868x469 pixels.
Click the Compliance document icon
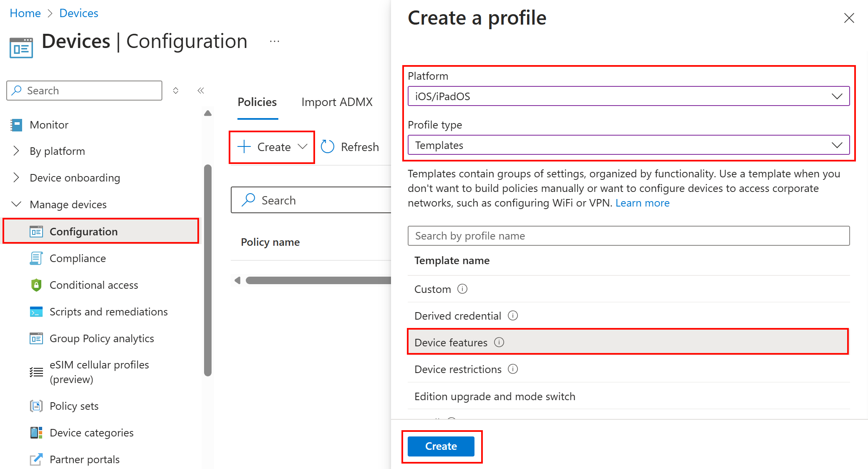click(36, 258)
